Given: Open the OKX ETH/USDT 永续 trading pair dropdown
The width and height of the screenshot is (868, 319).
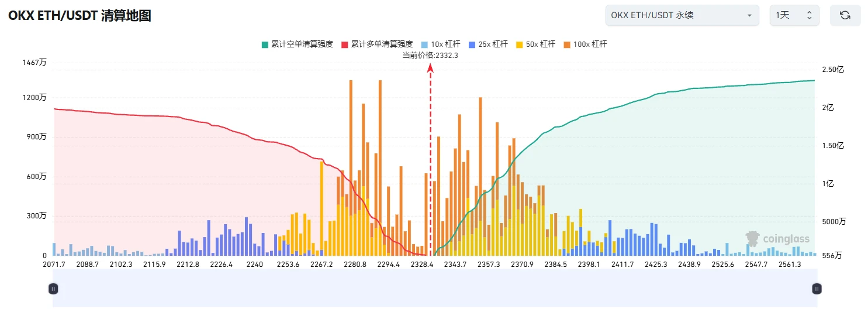Looking at the screenshot, I should click(682, 15).
